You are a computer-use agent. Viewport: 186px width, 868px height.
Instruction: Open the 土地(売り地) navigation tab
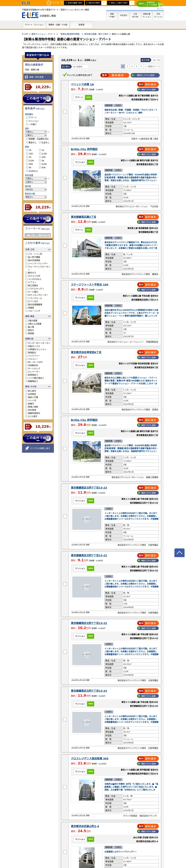click(135, 15)
